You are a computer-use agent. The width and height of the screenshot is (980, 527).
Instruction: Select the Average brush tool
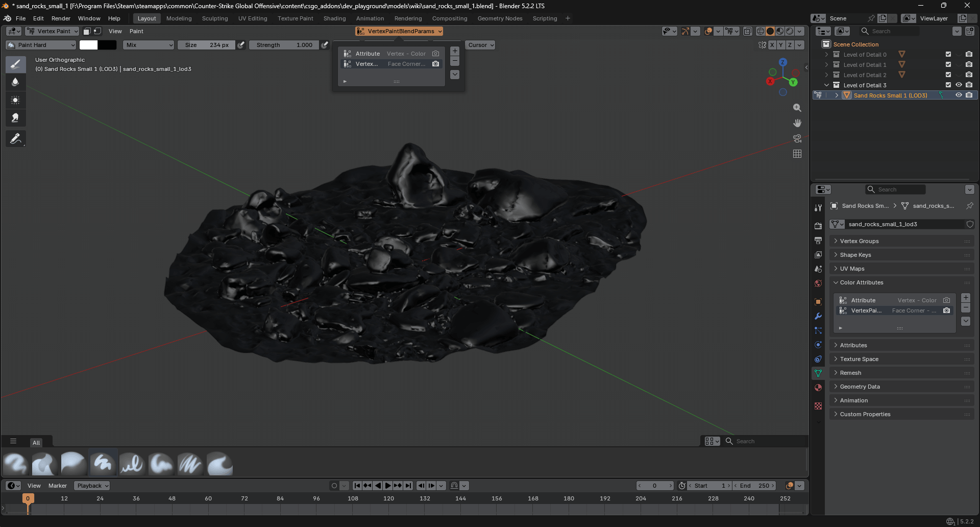tap(16, 100)
